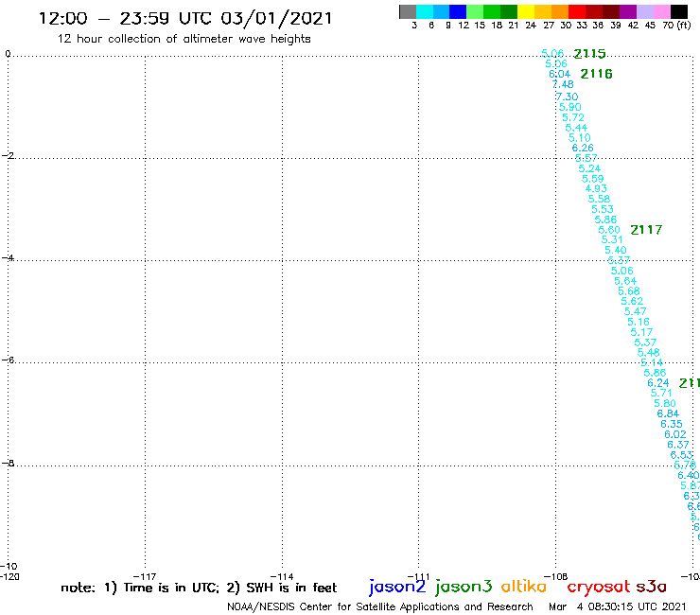Click the 5.68 wave height value

[628, 291]
